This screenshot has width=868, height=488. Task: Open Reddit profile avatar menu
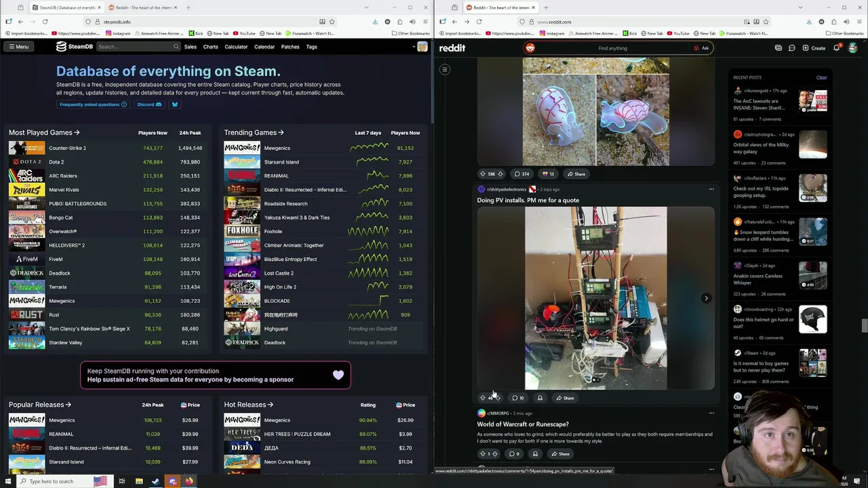click(x=852, y=48)
